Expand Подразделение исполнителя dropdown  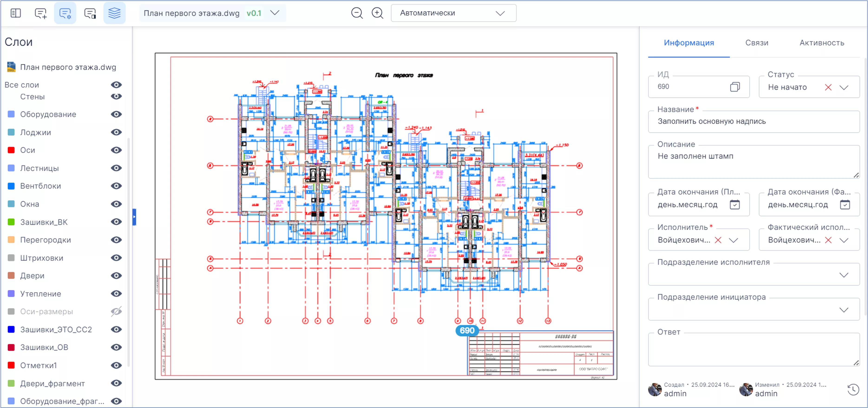(x=843, y=275)
